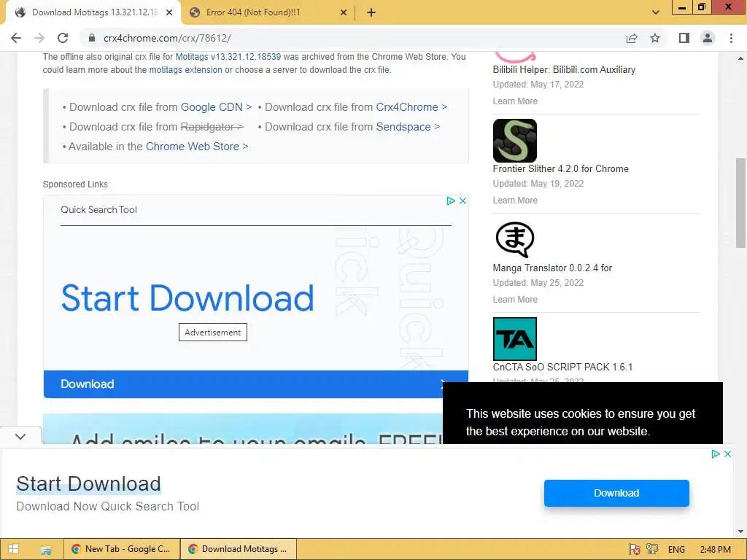Click Start Download heading in bottom banner
This screenshot has width=747, height=560.
point(88,484)
